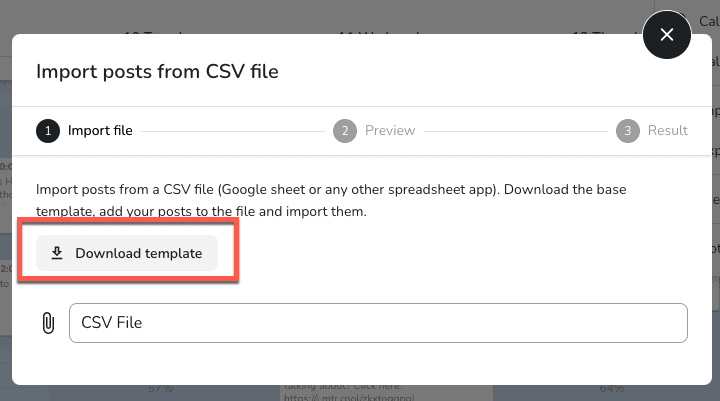
Task: Click the Download template button
Action: pos(127,253)
